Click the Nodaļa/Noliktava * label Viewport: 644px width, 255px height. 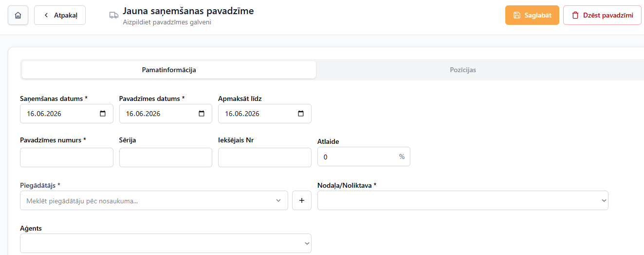[x=347, y=185]
